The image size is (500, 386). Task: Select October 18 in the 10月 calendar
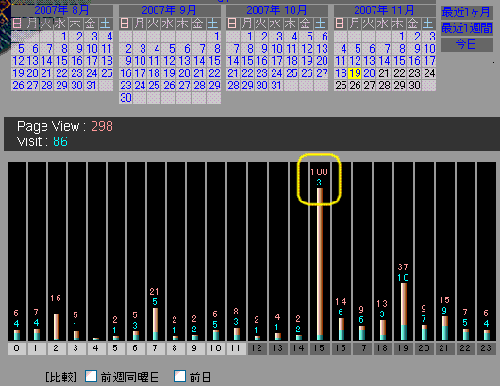(292, 61)
